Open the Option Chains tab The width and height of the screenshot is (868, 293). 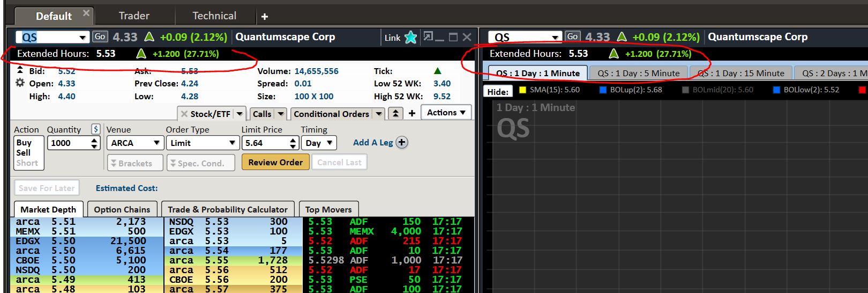point(122,209)
